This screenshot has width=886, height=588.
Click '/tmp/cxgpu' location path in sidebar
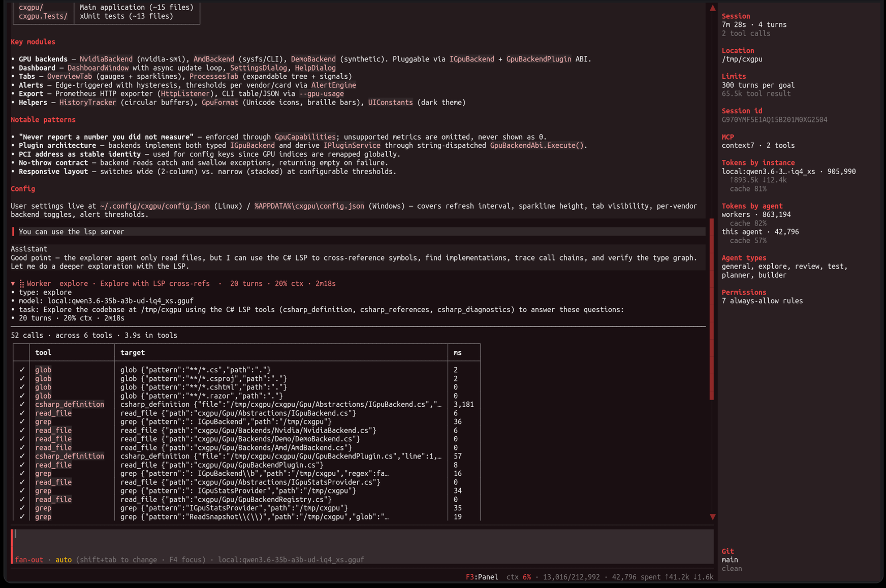tap(742, 59)
